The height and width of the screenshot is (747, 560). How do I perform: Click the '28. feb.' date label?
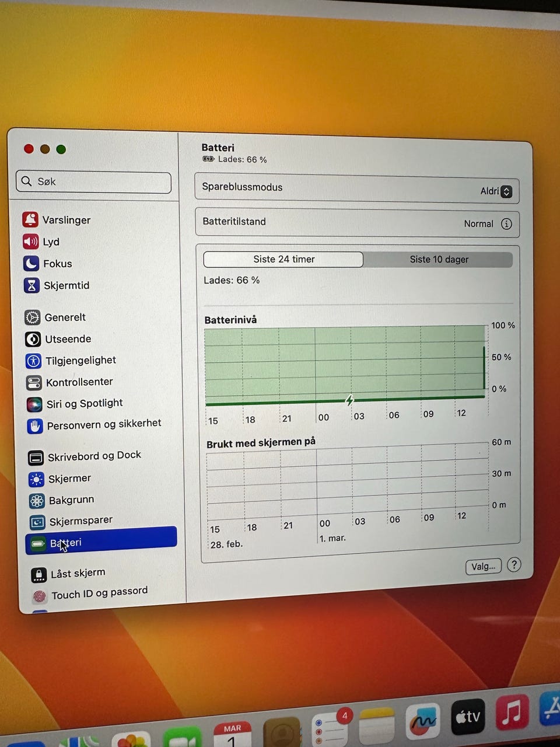point(226,544)
